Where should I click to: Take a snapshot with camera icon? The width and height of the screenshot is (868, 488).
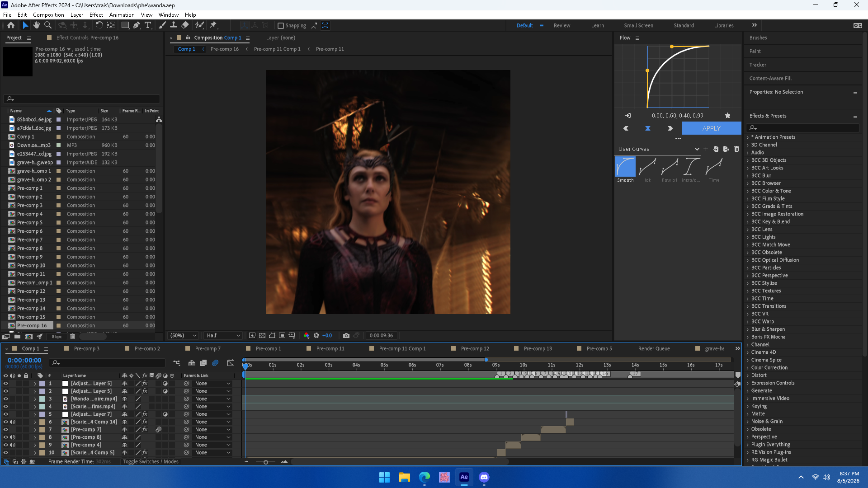coord(346,335)
